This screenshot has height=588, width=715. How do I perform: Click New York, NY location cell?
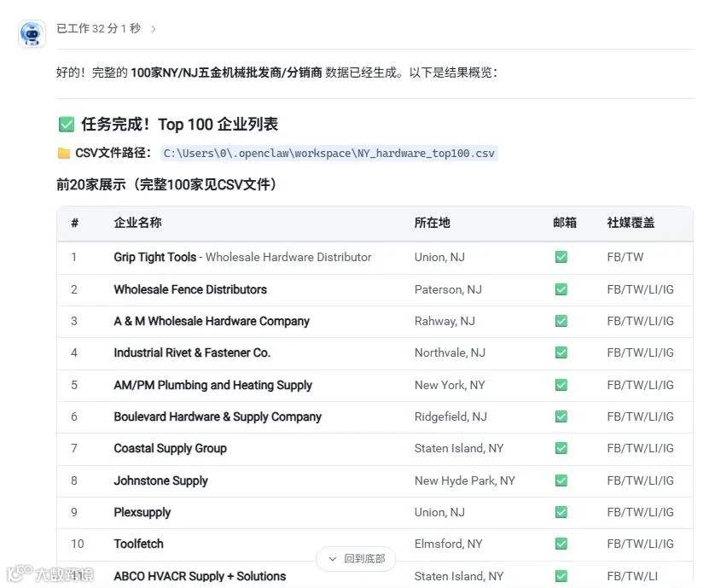tap(450, 385)
